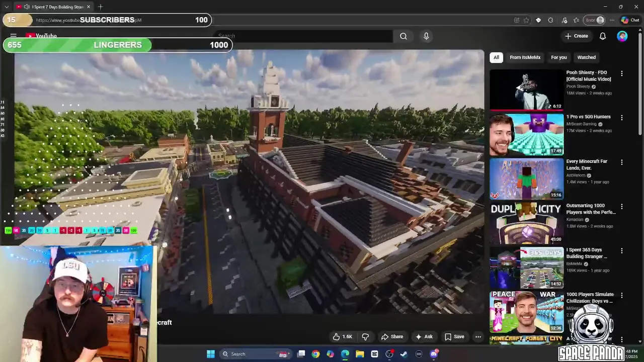This screenshot has width=644, height=362.
Task: Click the AntVenom channel name
Action: (x=576, y=175)
